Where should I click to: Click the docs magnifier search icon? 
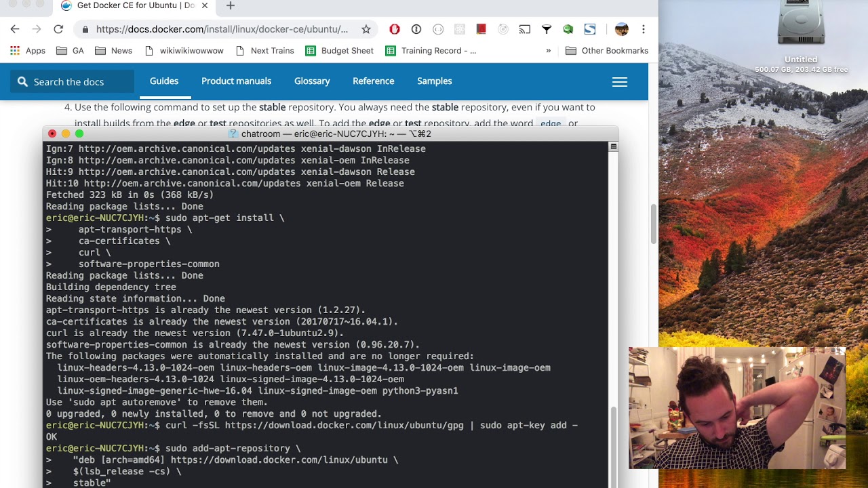pos(22,81)
